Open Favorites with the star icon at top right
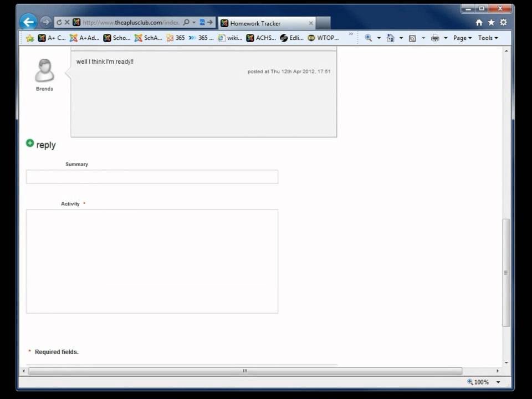Screen dimensions: 532x399 pyautogui.click(x=492, y=22)
